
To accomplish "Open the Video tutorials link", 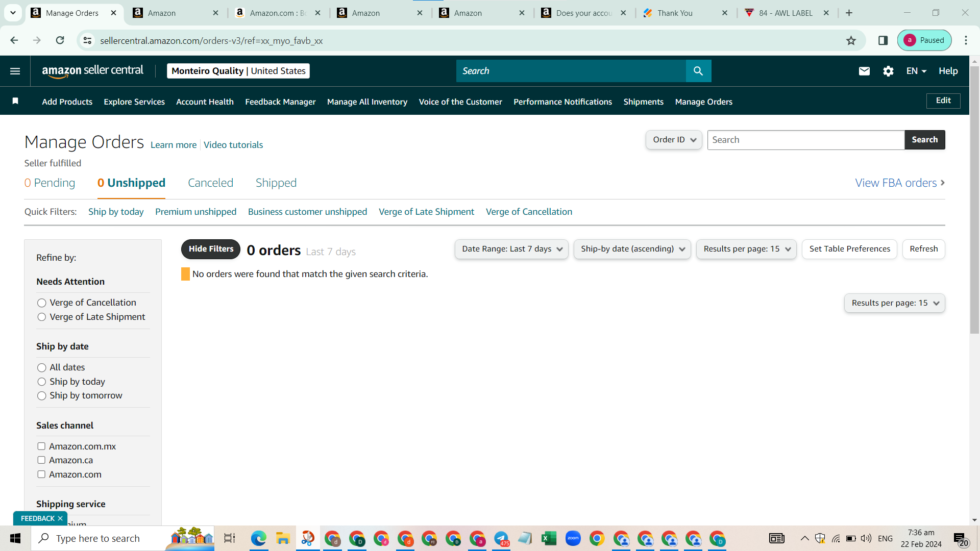I will tap(233, 145).
